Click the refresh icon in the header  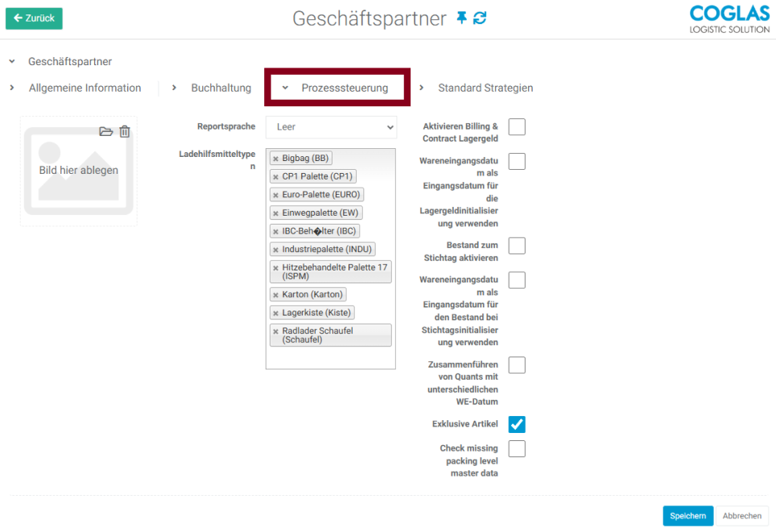[480, 18]
